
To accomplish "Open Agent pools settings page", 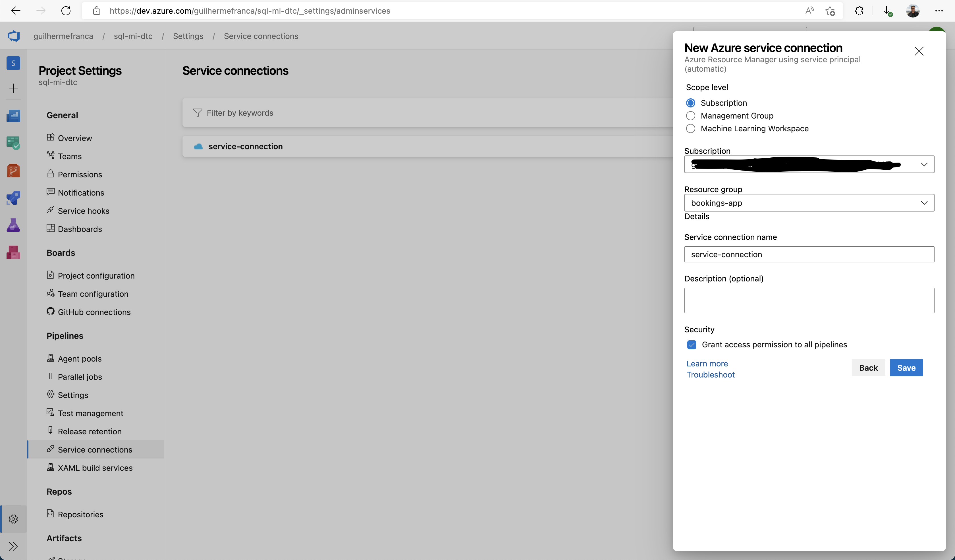I will [80, 358].
